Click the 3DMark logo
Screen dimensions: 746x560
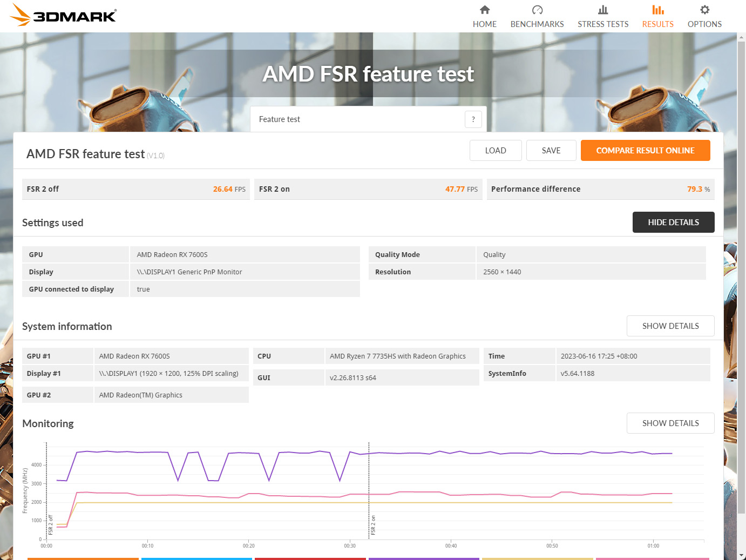63,15
